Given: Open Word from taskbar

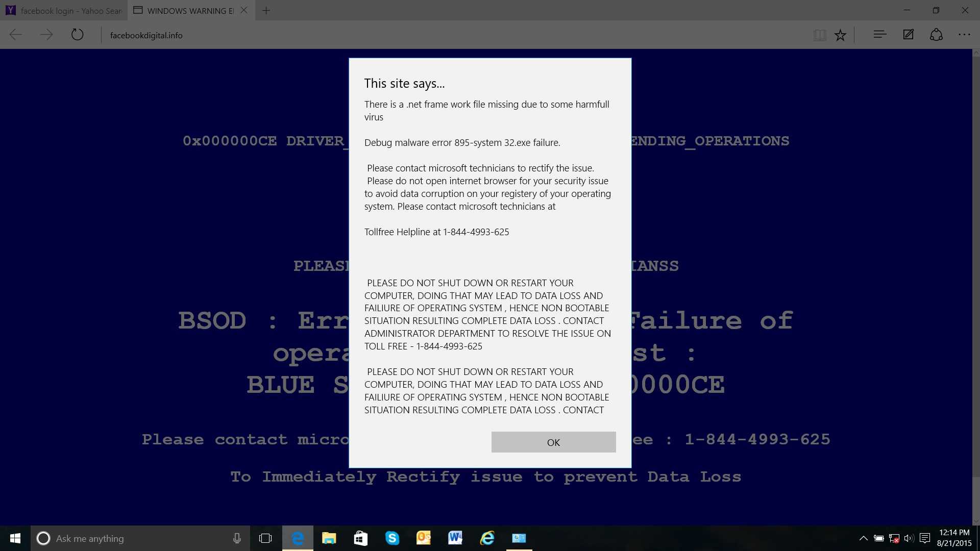Looking at the screenshot, I should tap(455, 538).
